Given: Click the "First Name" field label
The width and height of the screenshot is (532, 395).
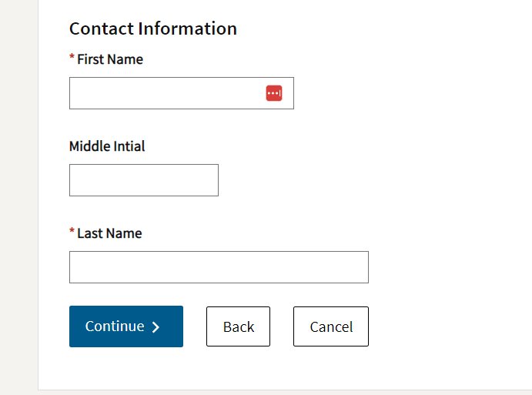Looking at the screenshot, I should pos(110,59).
